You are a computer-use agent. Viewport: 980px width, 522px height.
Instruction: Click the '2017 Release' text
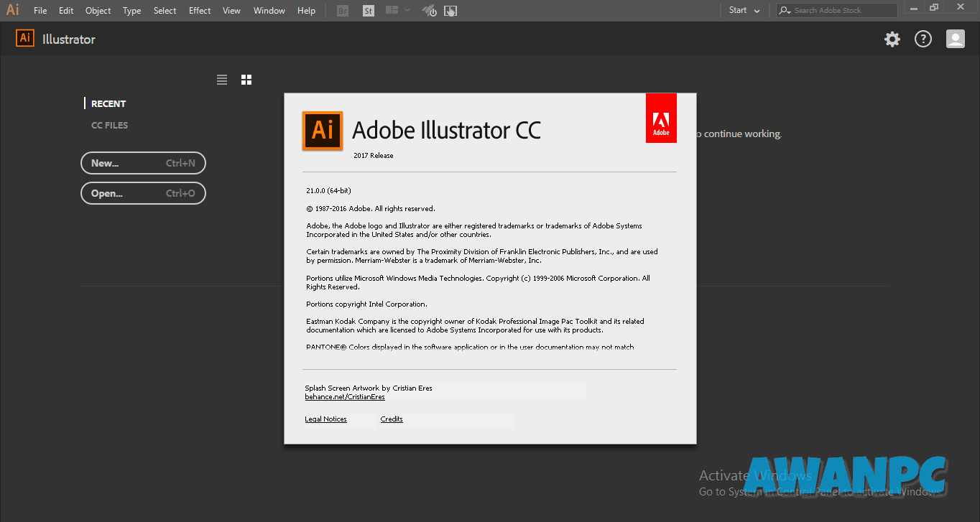(x=374, y=156)
